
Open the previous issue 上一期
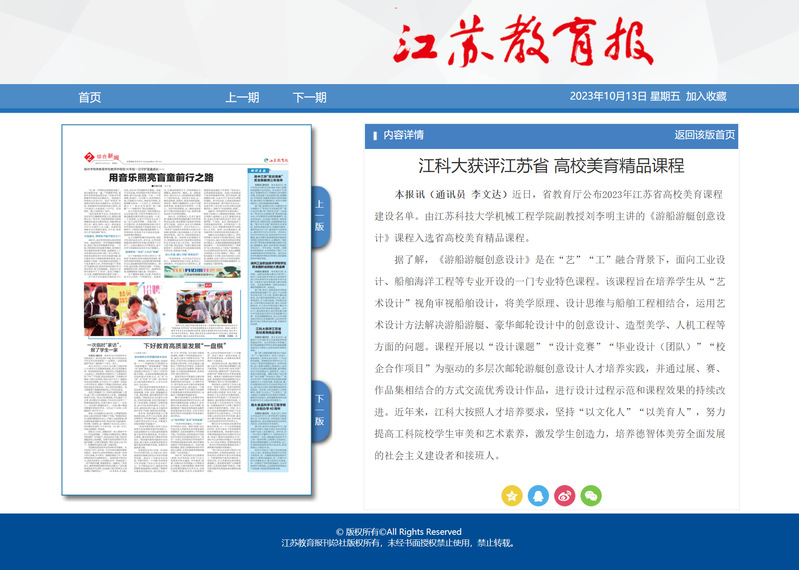coord(242,97)
